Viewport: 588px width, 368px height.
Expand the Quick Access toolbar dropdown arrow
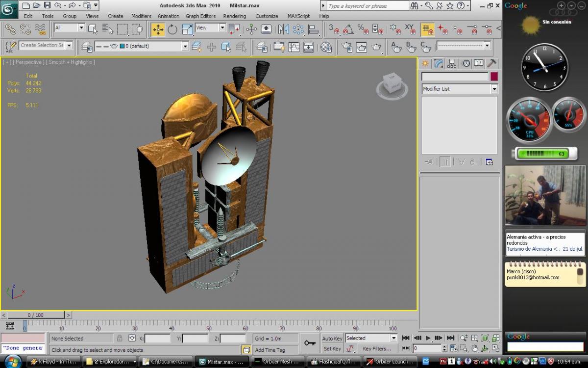[x=96, y=5]
